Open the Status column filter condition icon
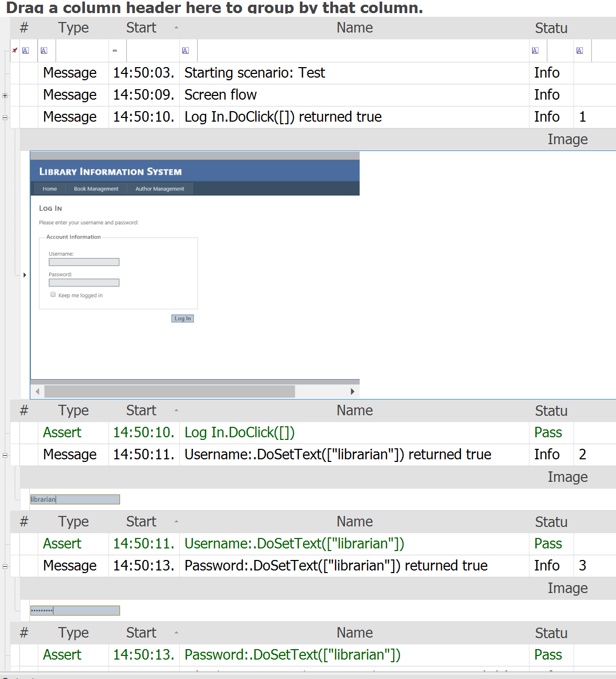The image size is (616, 679). pyautogui.click(x=535, y=51)
